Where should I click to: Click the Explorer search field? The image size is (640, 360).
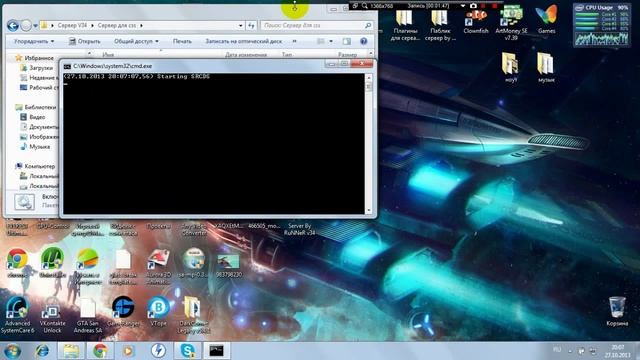click(312, 25)
